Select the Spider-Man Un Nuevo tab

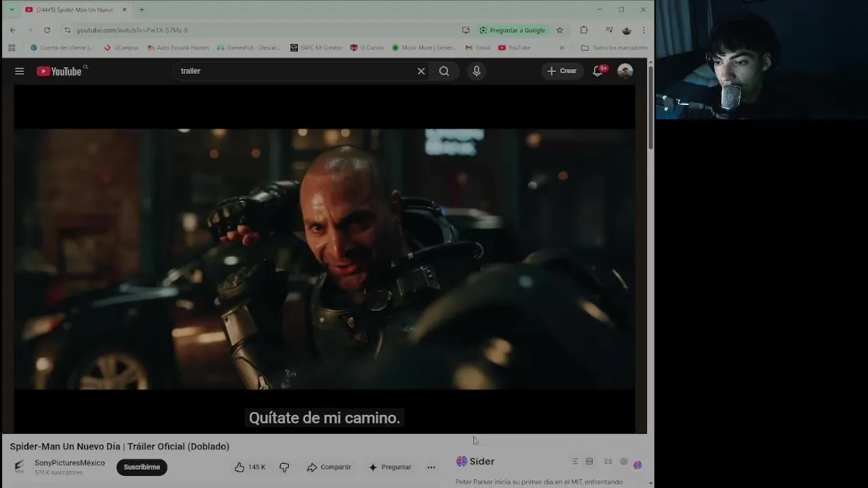[x=75, y=9]
